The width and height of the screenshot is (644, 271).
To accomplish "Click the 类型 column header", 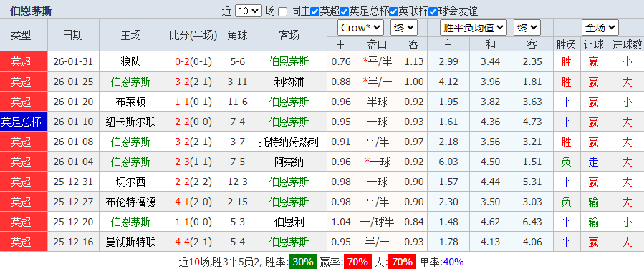I will point(21,35).
